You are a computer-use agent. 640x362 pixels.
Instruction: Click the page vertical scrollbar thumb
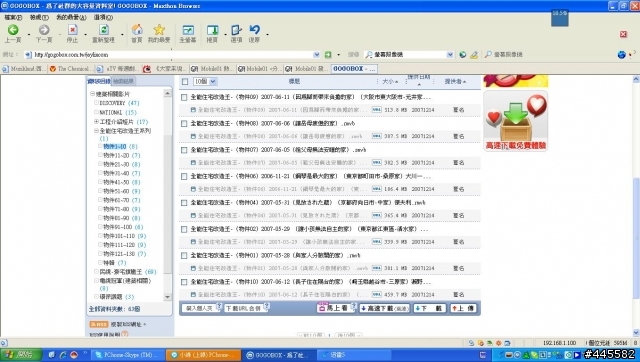636,239
